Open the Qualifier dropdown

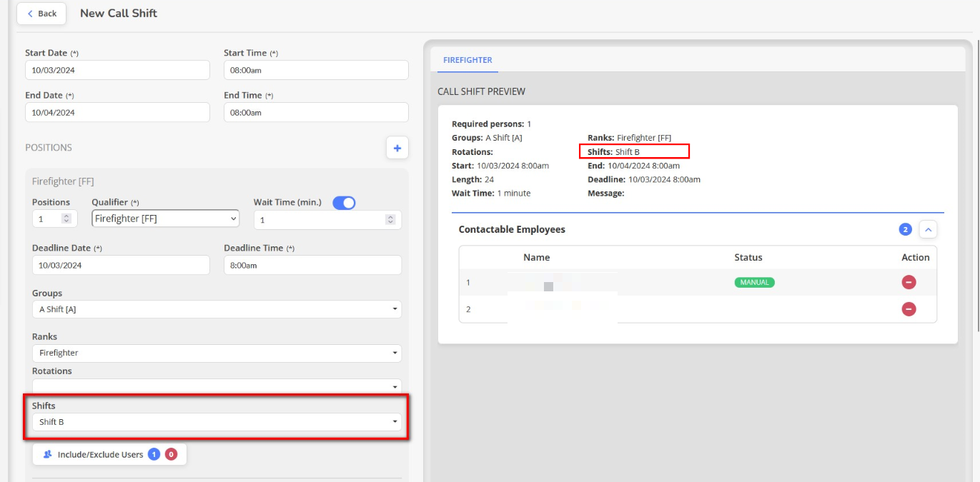coord(166,219)
